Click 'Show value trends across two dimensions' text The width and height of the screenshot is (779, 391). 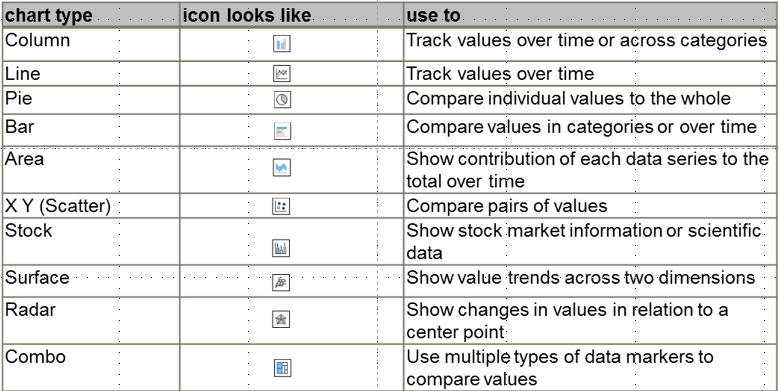click(x=581, y=277)
